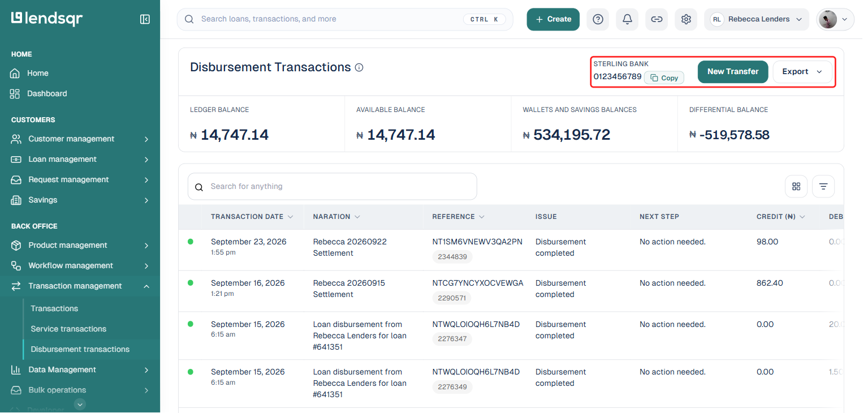The width and height of the screenshot is (868, 413).
Task: Select Disbursement transactions submenu item
Action: [x=80, y=349]
